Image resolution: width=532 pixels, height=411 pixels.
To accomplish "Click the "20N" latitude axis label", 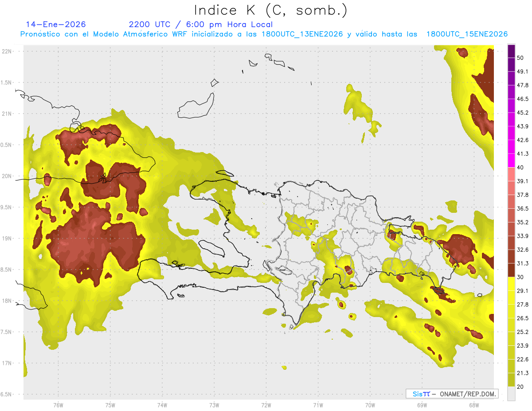I will 8,176.
